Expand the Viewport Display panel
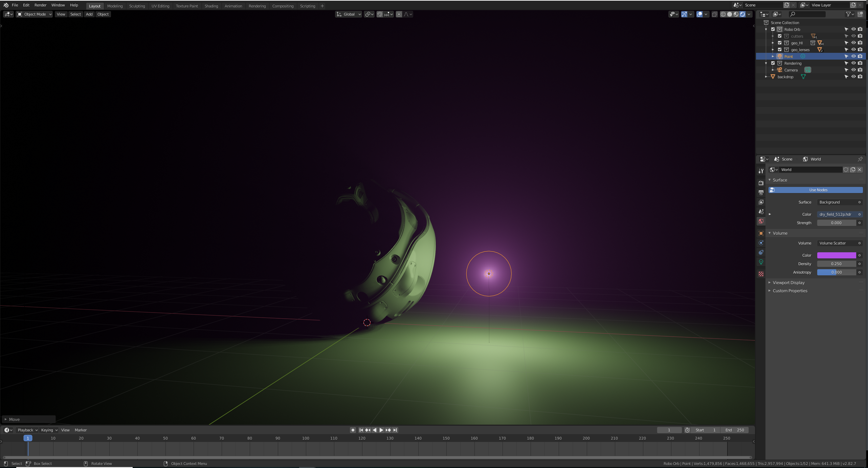This screenshot has height=468, width=868. click(x=788, y=282)
